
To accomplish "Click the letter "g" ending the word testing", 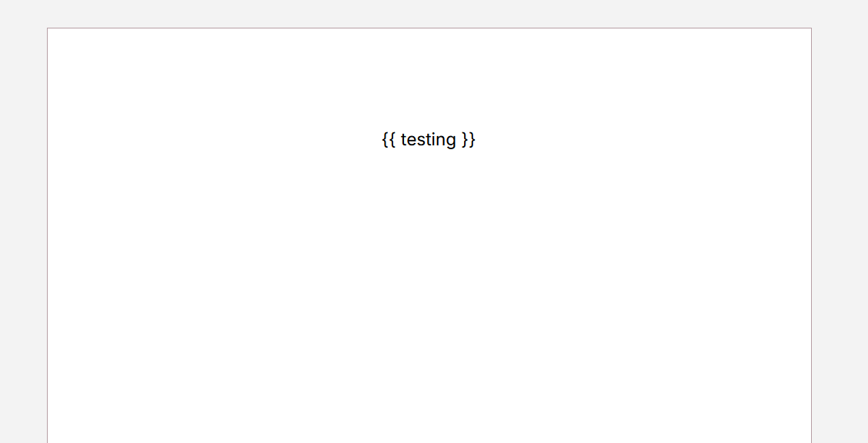I will [451, 142].
